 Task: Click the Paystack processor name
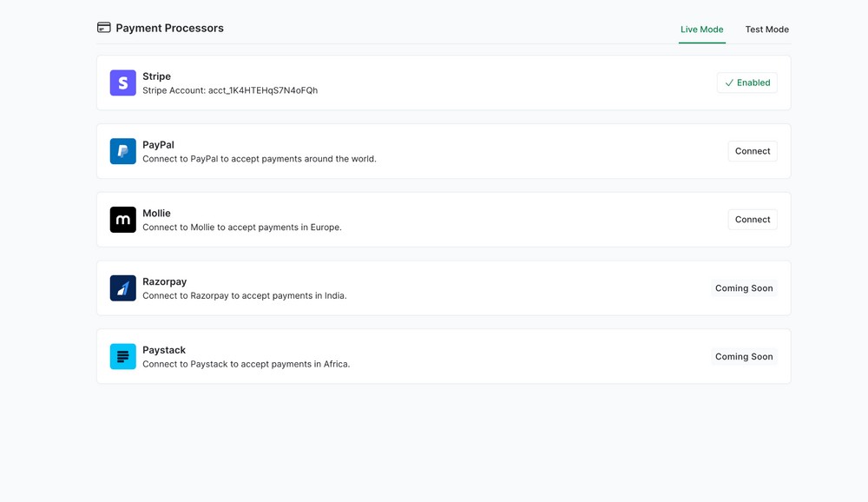tap(164, 350)
